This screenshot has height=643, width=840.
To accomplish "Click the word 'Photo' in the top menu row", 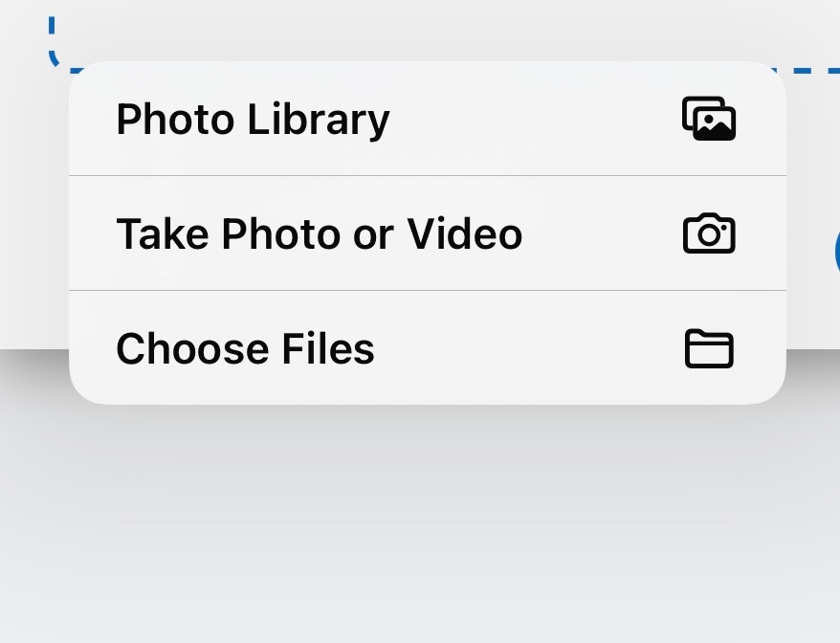I will tap(175, 119).
